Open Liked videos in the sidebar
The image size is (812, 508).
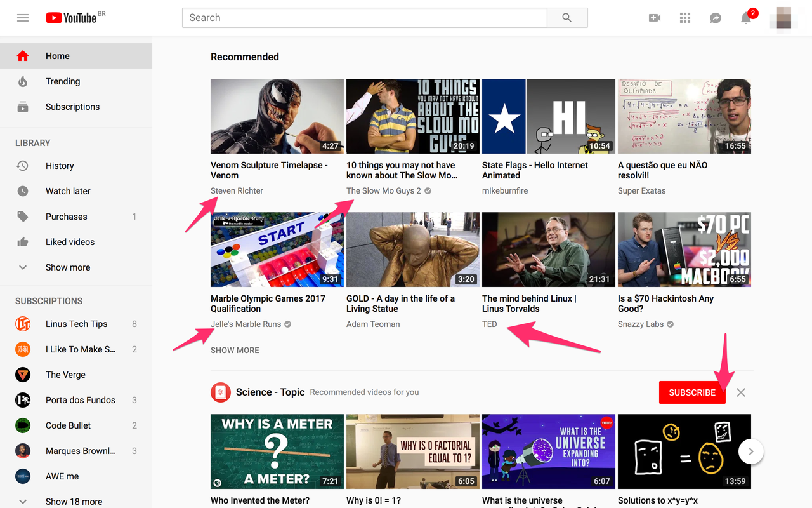[x=76, y=242]
